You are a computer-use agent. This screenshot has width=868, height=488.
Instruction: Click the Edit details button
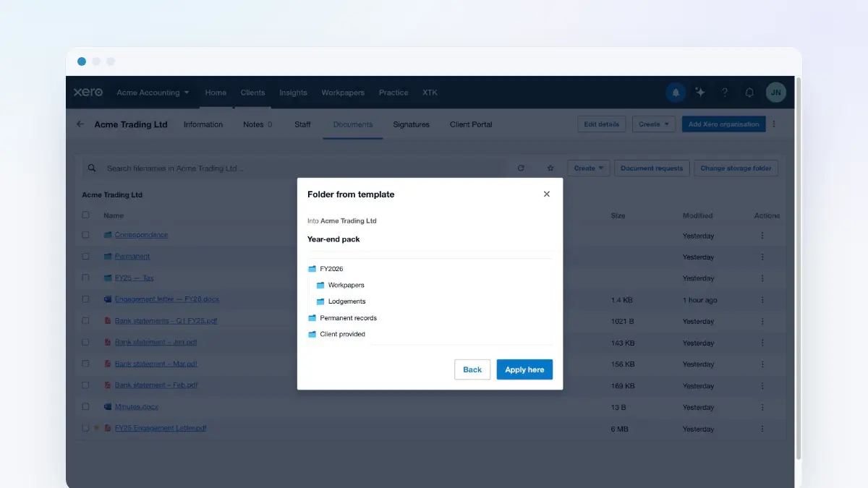[x=602, y=124]
